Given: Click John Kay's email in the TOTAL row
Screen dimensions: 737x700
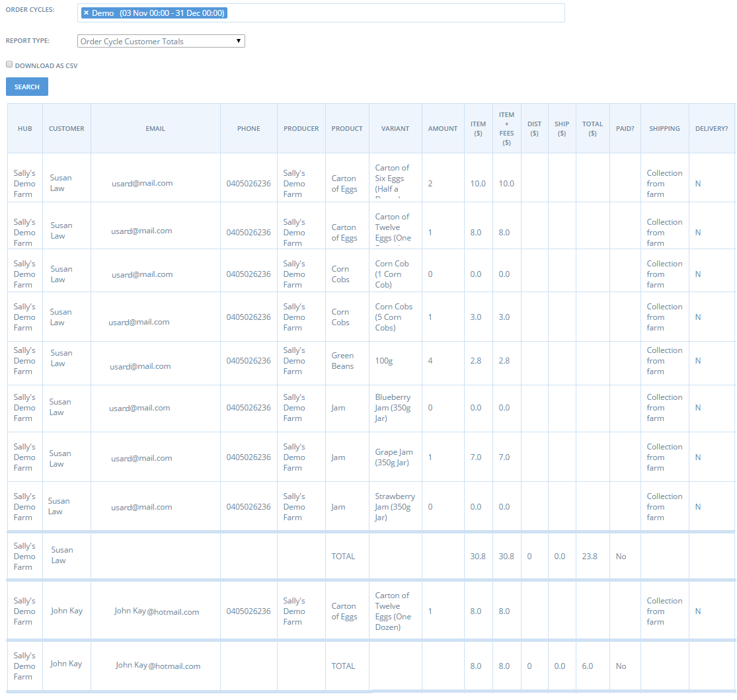Looking at the screenshot, I should [x=158, y=666].
